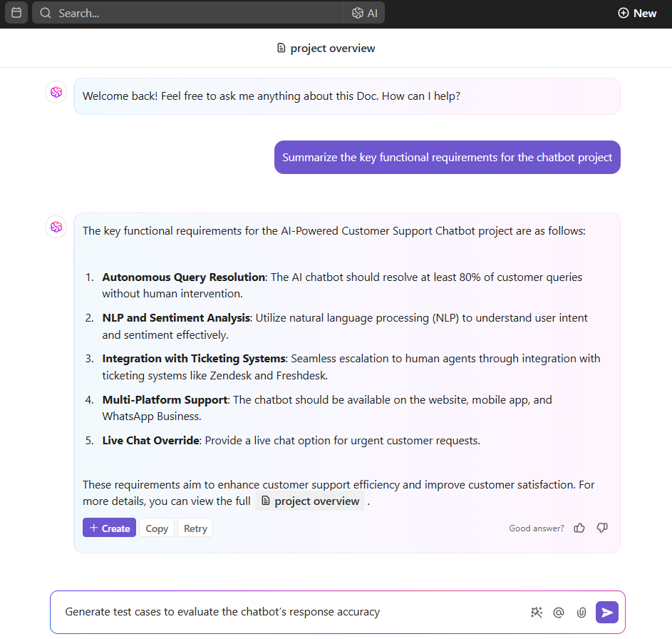The width and height of the screenshot is (672, 639).
Task: Click the Welcome back message bubble
Action: 346,96
